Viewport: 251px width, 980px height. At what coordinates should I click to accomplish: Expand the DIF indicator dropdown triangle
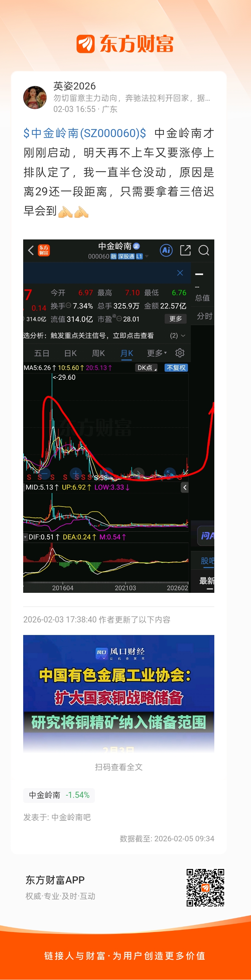click(25, 537)
